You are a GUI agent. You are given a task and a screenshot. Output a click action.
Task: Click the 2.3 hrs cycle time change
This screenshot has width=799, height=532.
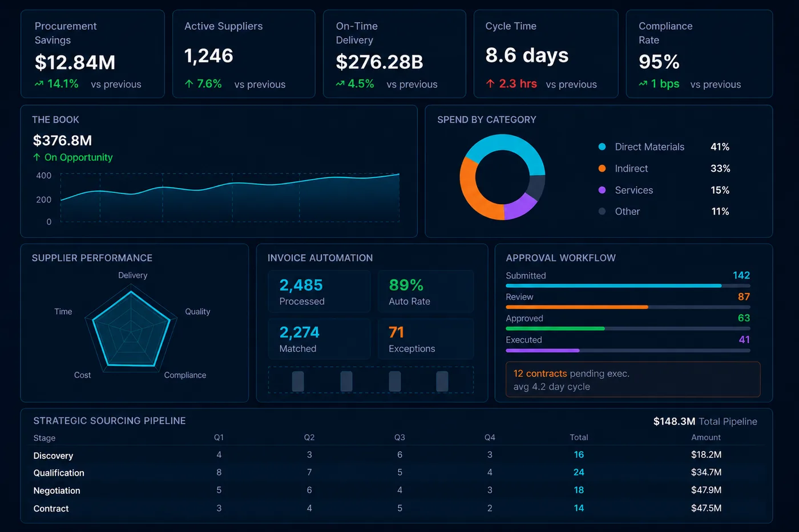click(x=518, y=84)
